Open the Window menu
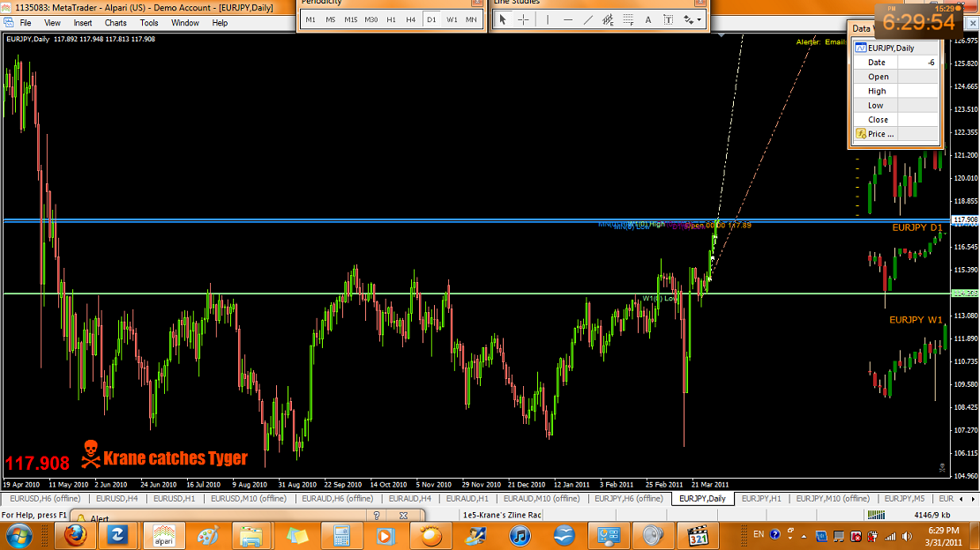 (185, 23)
